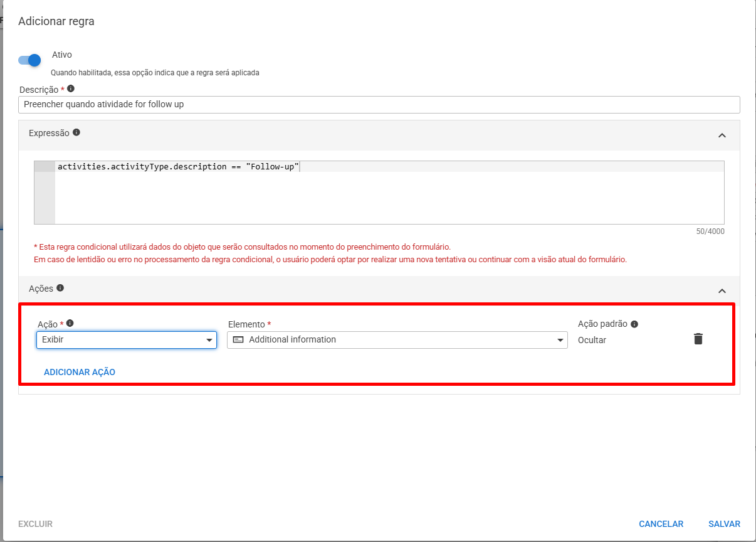756x542 pixels.
Task: Click the 50/4000 character counter
Action: (x=710, y=231)
